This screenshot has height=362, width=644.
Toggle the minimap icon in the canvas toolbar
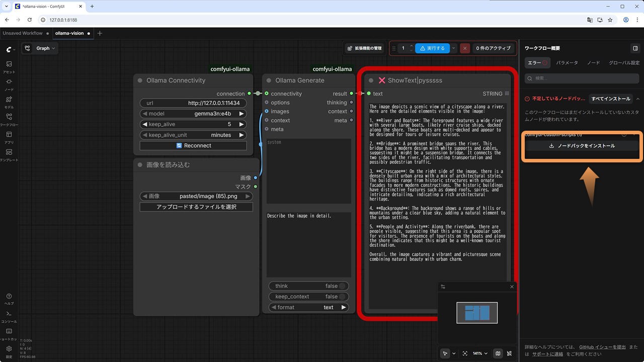pyautogui.click(x=498, y=353)
